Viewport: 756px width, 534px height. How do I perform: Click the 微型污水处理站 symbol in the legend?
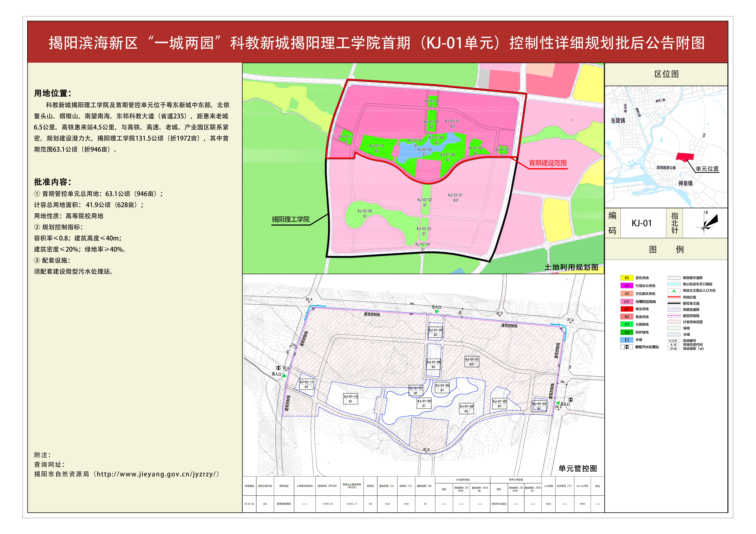(x=627, y=347)
